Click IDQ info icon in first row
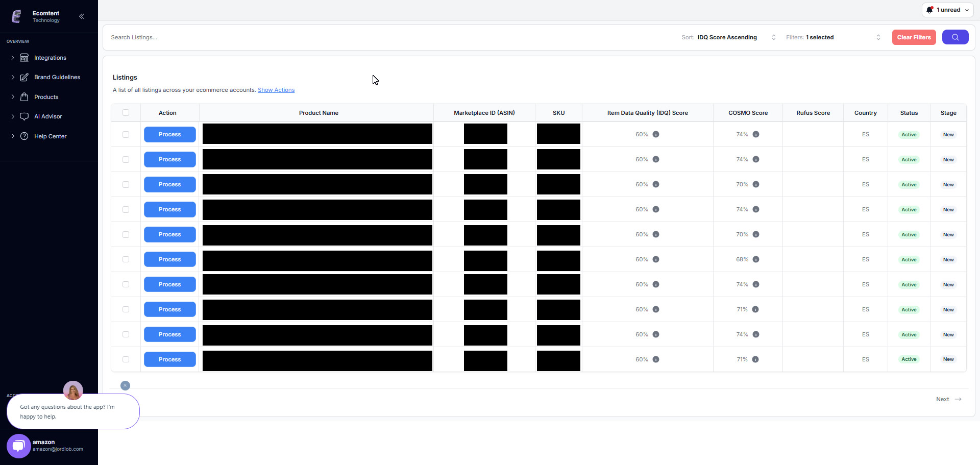The height and width of the screenshot is (465, 980). click(x=656, y=134)
